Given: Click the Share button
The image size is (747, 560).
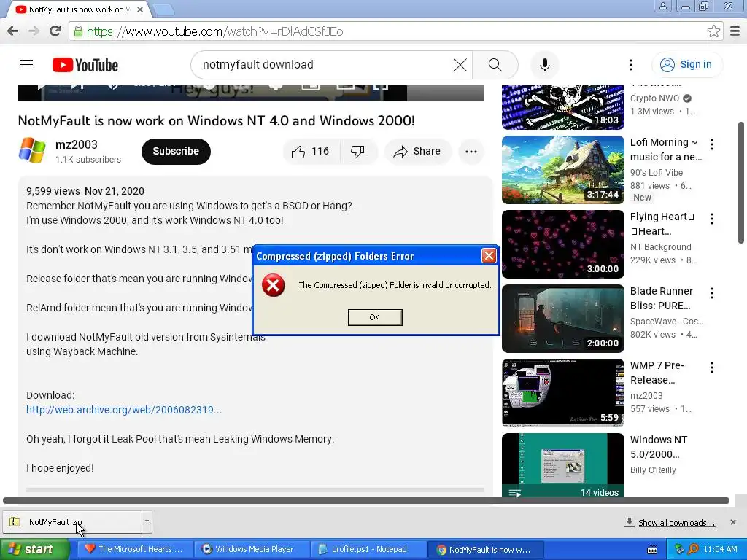Looking at the screenshot, I should click(x=417, y=152).
